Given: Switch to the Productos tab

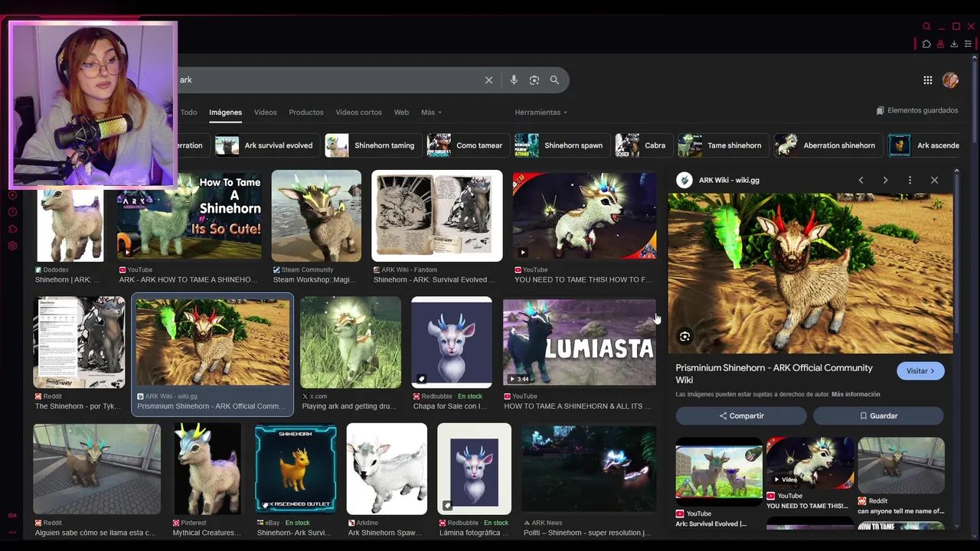Looking at the screenshot, I should [306, 112].
